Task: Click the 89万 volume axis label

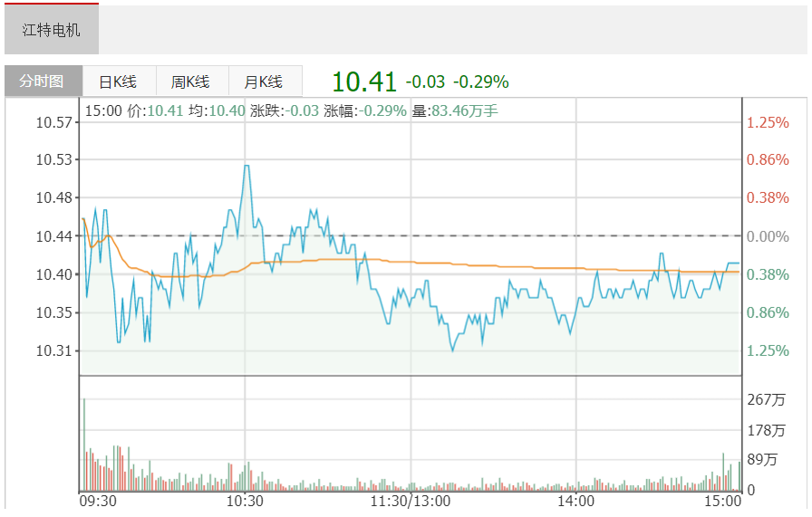Action: click(762, 460)
